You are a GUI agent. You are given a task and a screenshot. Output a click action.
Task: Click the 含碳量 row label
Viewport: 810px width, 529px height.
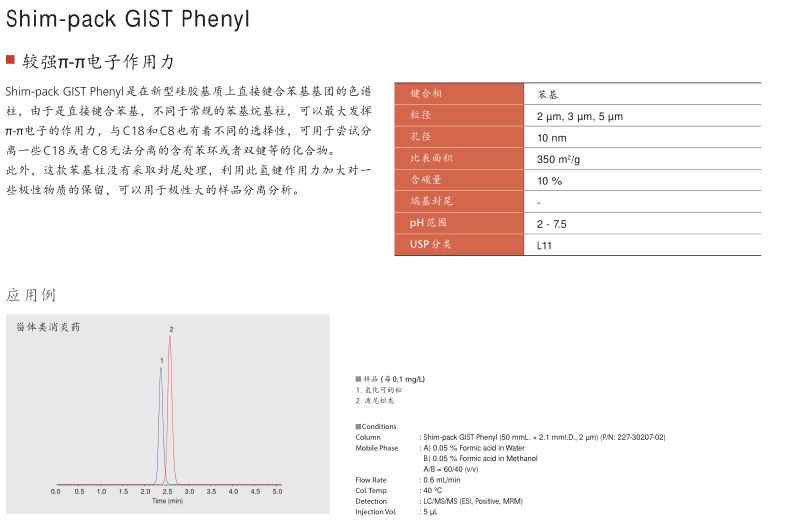pyautogui.click(x=426, y=180)
